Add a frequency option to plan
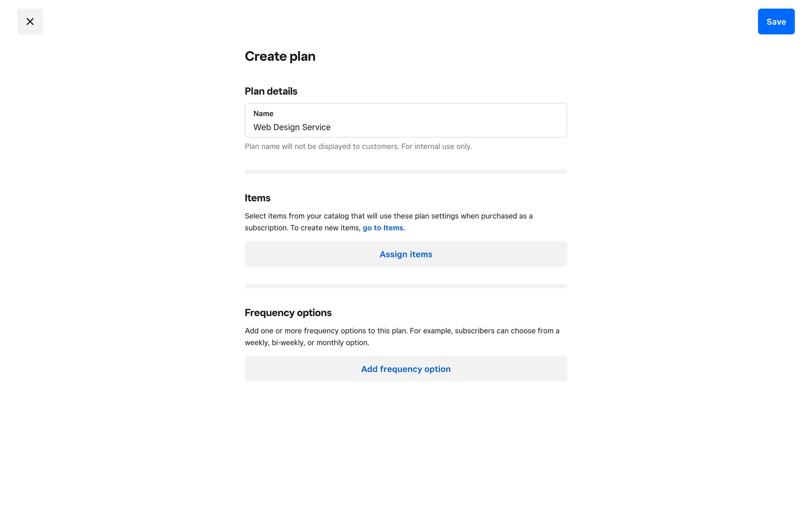The height and width of the screenshot is (508, 812). (405, 369)
